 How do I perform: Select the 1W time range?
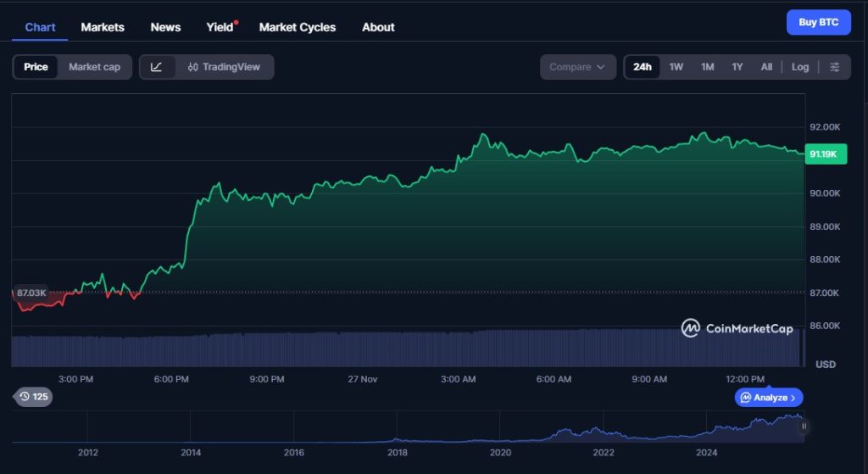pos(676,67)
